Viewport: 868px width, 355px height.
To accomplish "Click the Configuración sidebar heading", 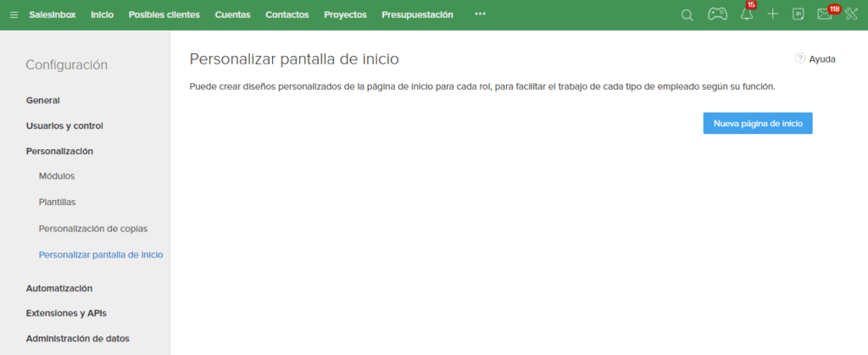I will (x=66, y=64).
